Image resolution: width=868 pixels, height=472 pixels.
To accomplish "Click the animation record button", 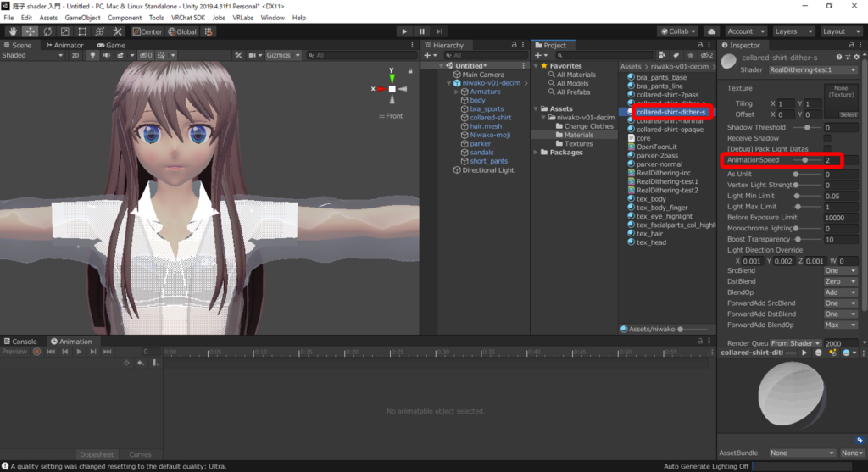I will coord(36,352).
